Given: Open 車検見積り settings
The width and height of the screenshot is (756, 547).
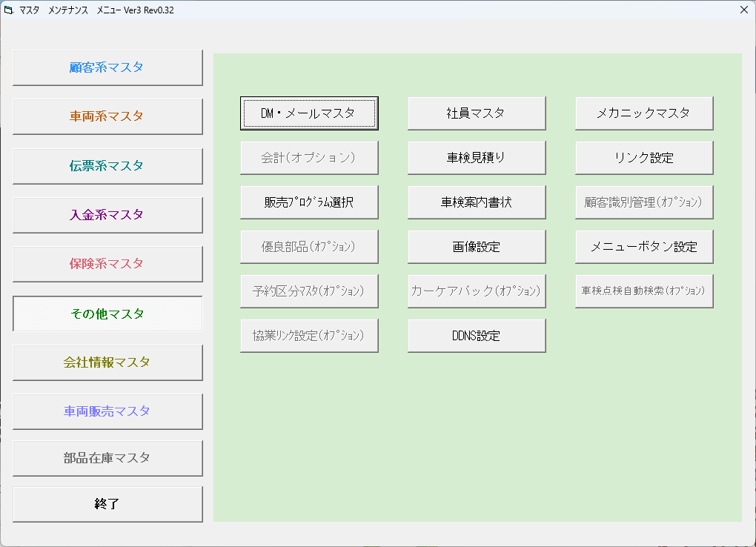Looking at the screenshot, I should pyautogui.click(x=477, y=158).
